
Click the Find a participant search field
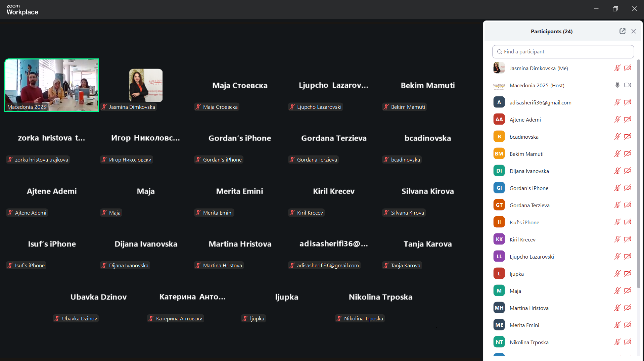tap(563, 52)
